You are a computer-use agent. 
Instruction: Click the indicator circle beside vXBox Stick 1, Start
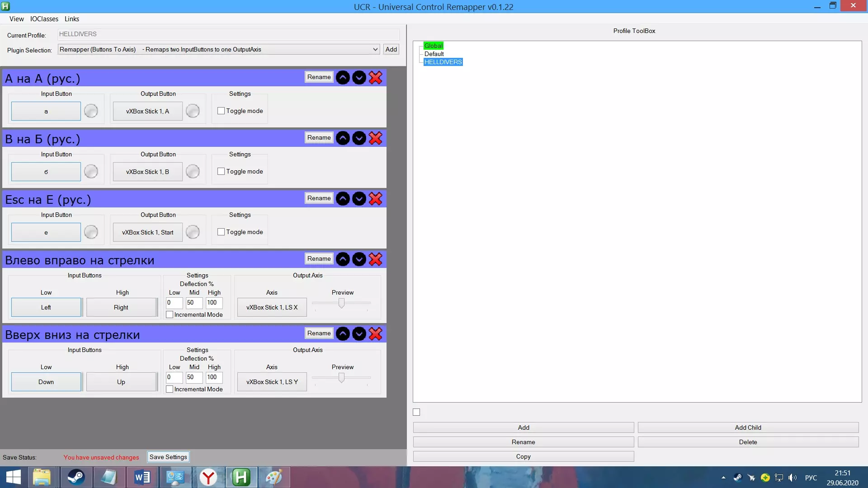193,232
